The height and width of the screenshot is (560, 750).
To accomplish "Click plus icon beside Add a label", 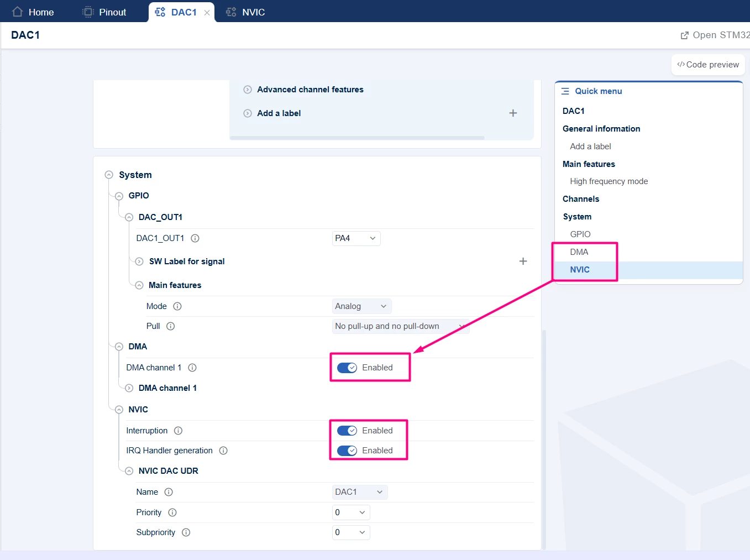I will [x=513, y=113].
